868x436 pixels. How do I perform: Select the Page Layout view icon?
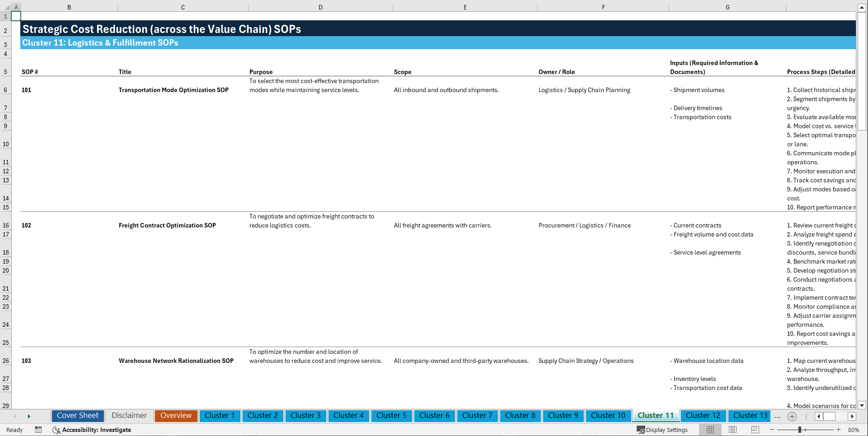[x=732, y=430]
